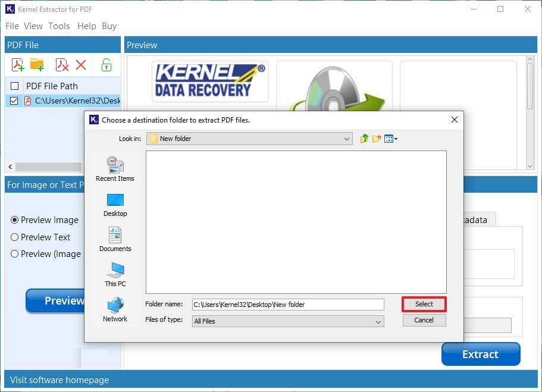Viewport: 542px width, 392px height.
Task: Open the Buy menu
Action: point(109,26)
